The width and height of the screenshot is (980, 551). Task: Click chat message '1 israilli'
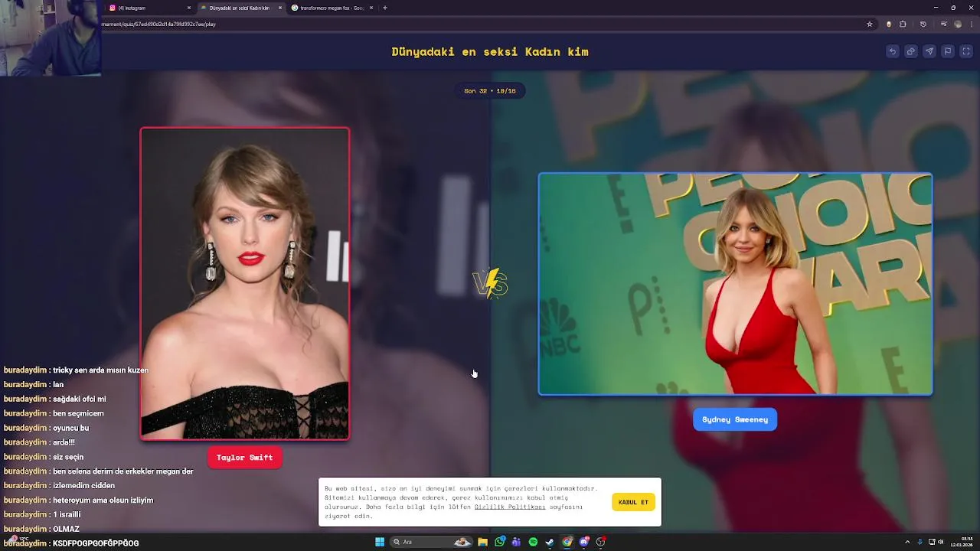tap(67, 514)
